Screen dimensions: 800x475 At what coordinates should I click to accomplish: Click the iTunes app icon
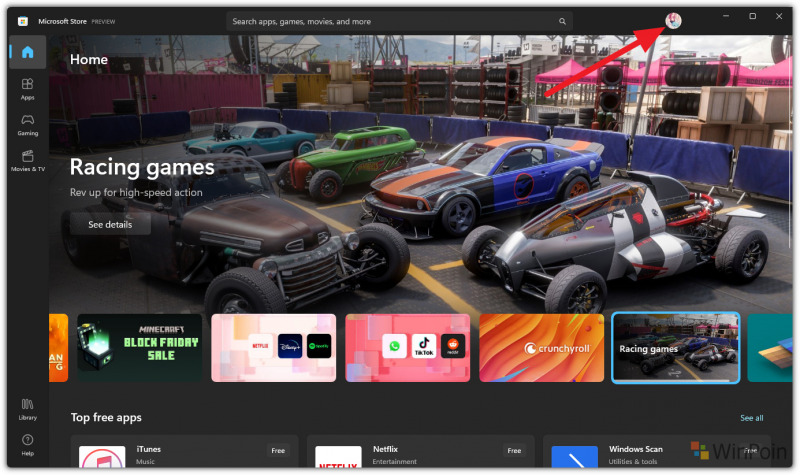click(102, 457)
